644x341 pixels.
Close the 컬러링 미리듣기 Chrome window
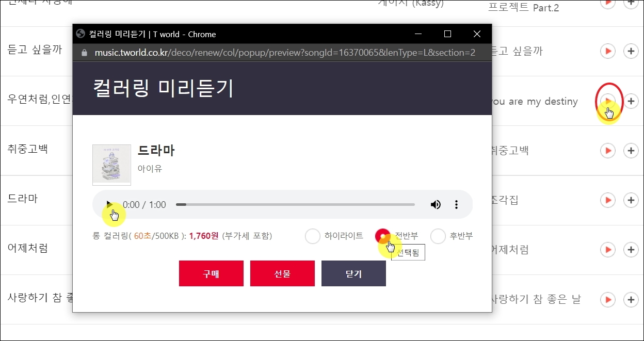point(477,34)
